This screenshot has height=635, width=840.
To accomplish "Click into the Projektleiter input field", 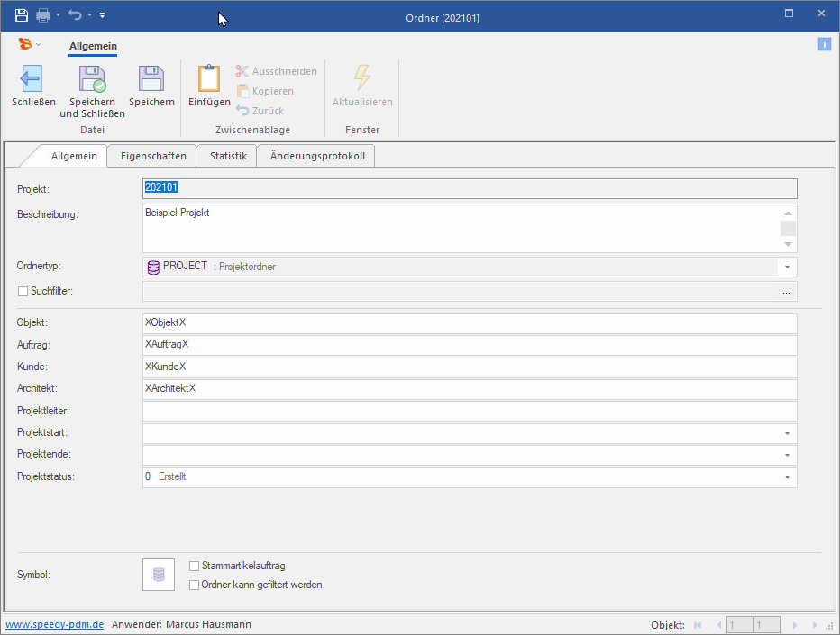I will coord(469,412).
